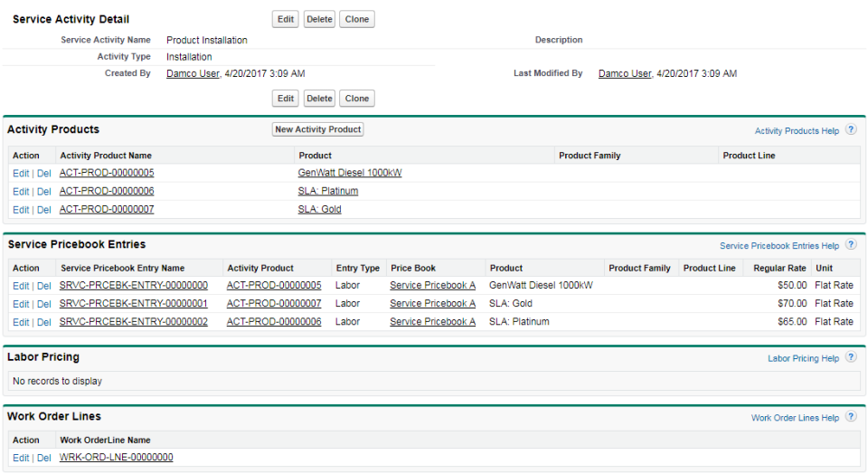This screenshot has width=868, height=474.
Task: Click Entry Type column header
Action: click(x=358, y=268)
